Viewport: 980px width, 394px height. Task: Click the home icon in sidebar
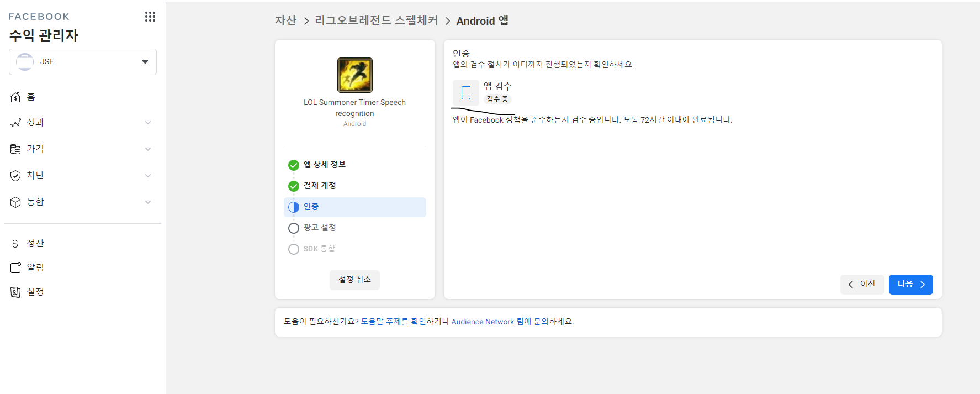(x=15, y=97)
